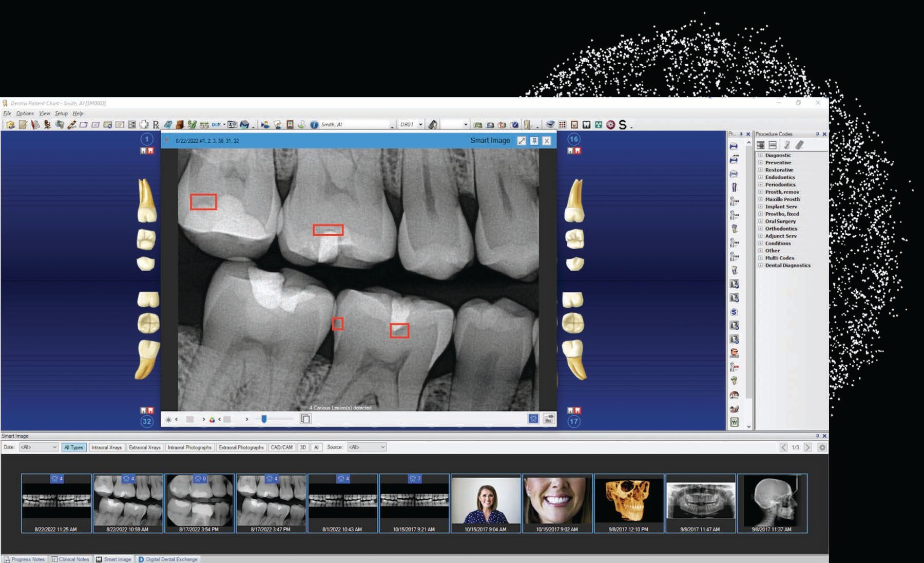Open the File menu
924x563 pixels.
[7, 114]
